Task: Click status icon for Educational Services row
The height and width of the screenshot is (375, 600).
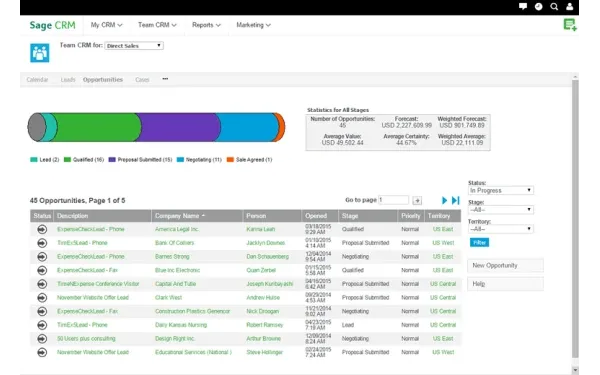Action: click(42, 352)
